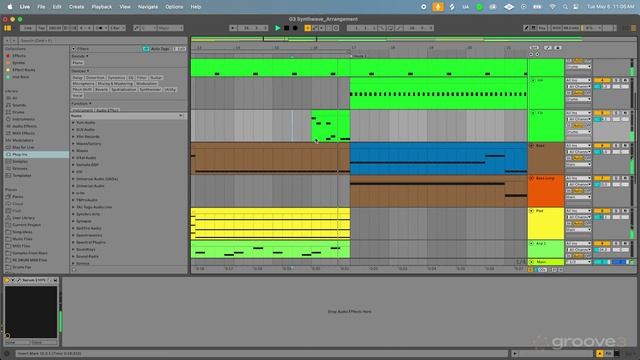The height and width of the screenshot is (360, 640).
Task: Open Name column sort dropdown arrow
Action: pyautogui.click(x=180, y=116)
